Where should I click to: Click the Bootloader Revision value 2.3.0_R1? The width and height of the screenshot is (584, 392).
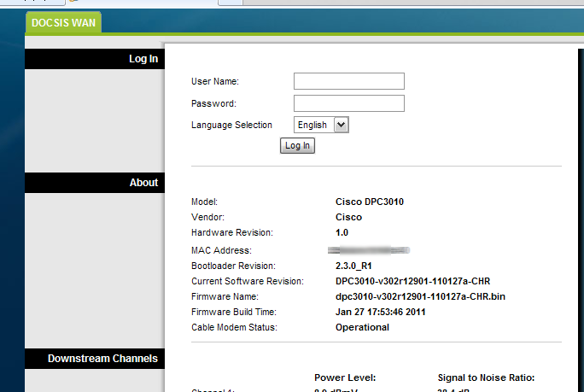coord(353,266)
